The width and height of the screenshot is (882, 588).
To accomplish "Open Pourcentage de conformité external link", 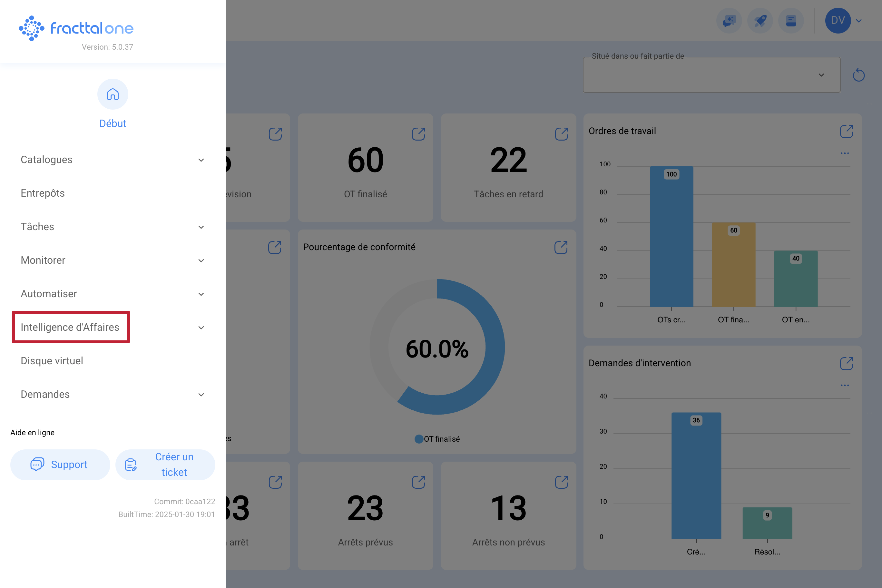I will click(561, 248).
